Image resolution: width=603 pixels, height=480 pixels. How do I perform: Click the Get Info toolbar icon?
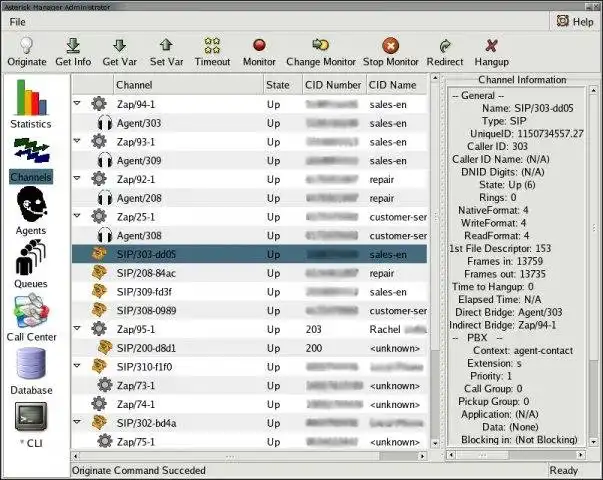point(73,45)
